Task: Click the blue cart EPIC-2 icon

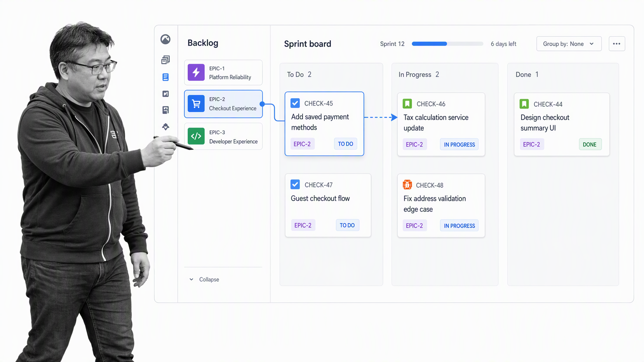Action: [196, 104]
